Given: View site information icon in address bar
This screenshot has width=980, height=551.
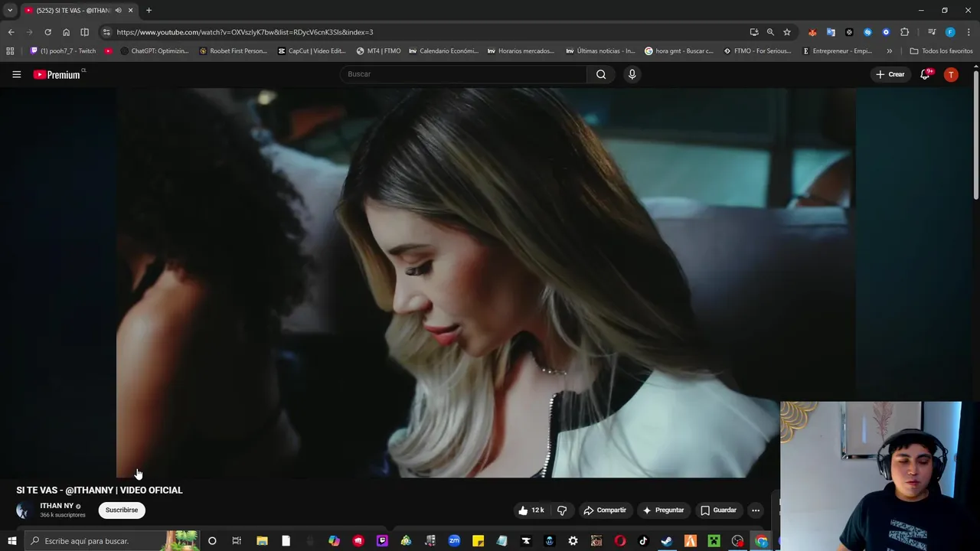Looking at the screenshot, I should pos(106,32).
